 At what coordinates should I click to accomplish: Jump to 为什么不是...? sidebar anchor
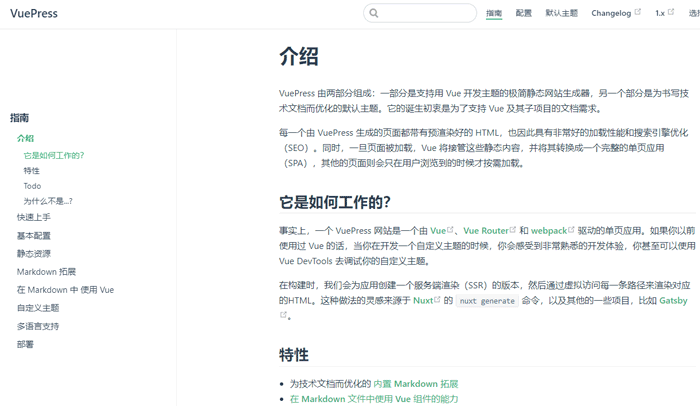pos(48,201)
